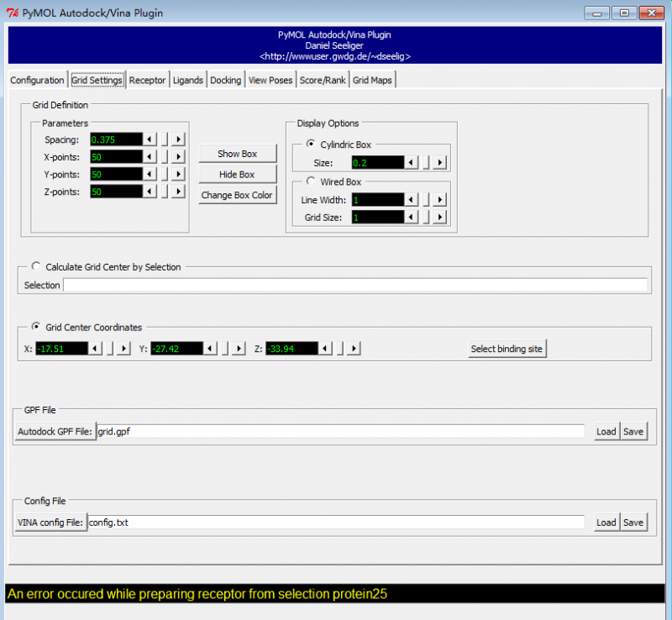Viewport: 672px width, 620px height.
Task: Load the GPF file
Action: tap(606, 431)
